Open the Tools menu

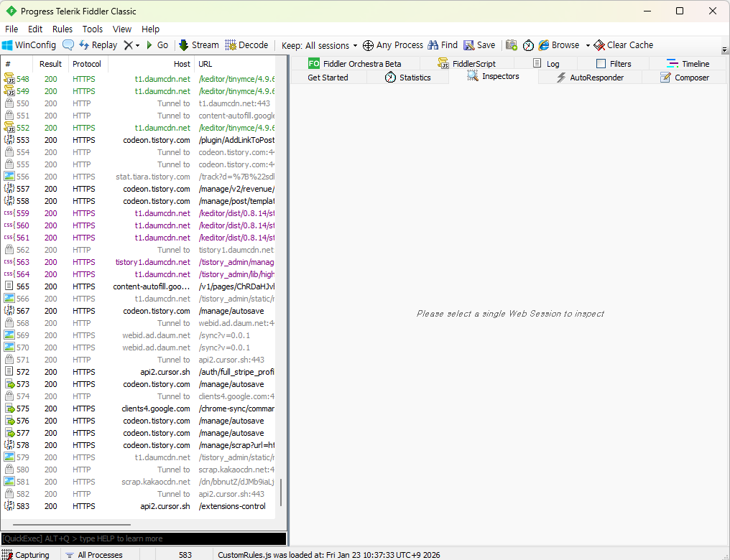pos(92,29)
